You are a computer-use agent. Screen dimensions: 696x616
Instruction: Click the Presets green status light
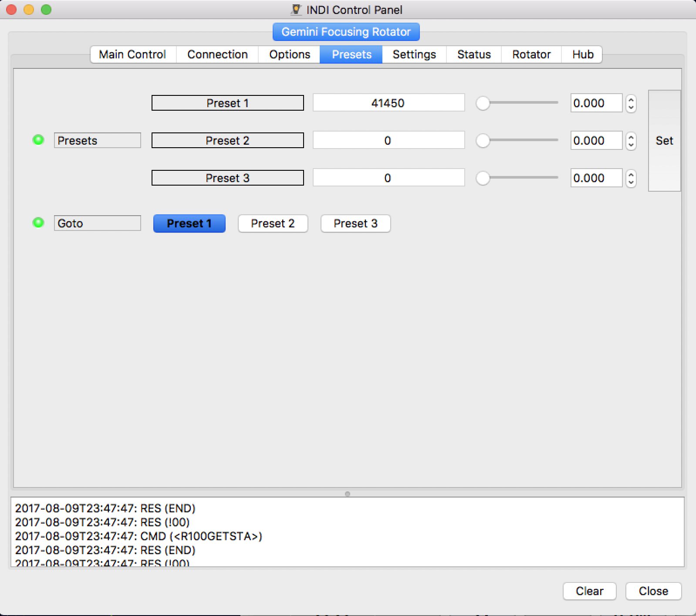point(38,140)
